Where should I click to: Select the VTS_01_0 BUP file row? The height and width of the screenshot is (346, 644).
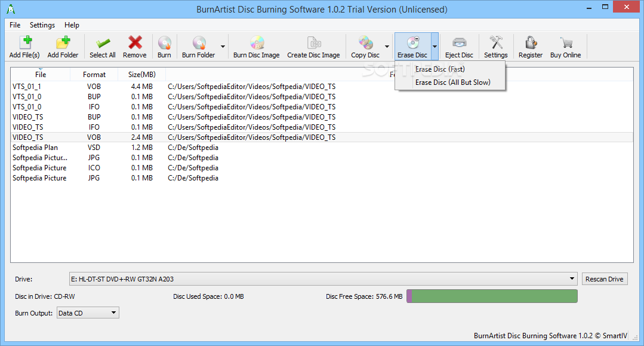pos(322,97)
